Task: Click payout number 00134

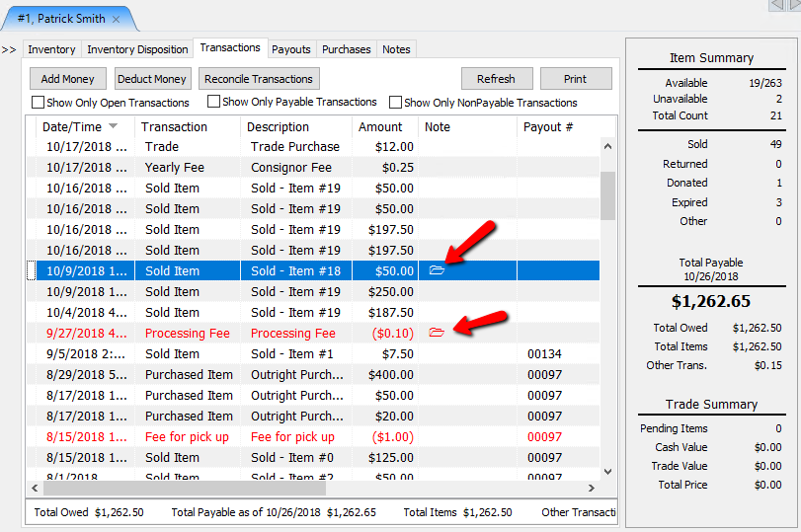Action: pos(544,353)
